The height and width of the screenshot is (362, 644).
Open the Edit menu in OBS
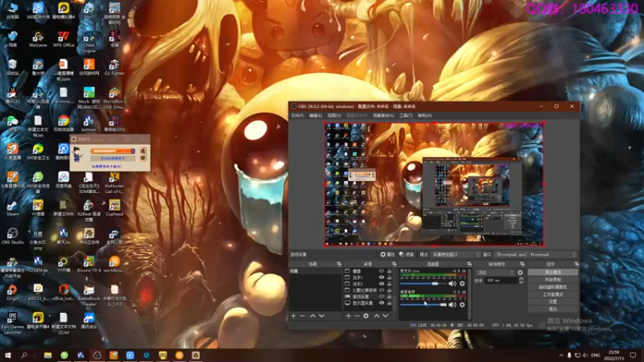(316, 116)
